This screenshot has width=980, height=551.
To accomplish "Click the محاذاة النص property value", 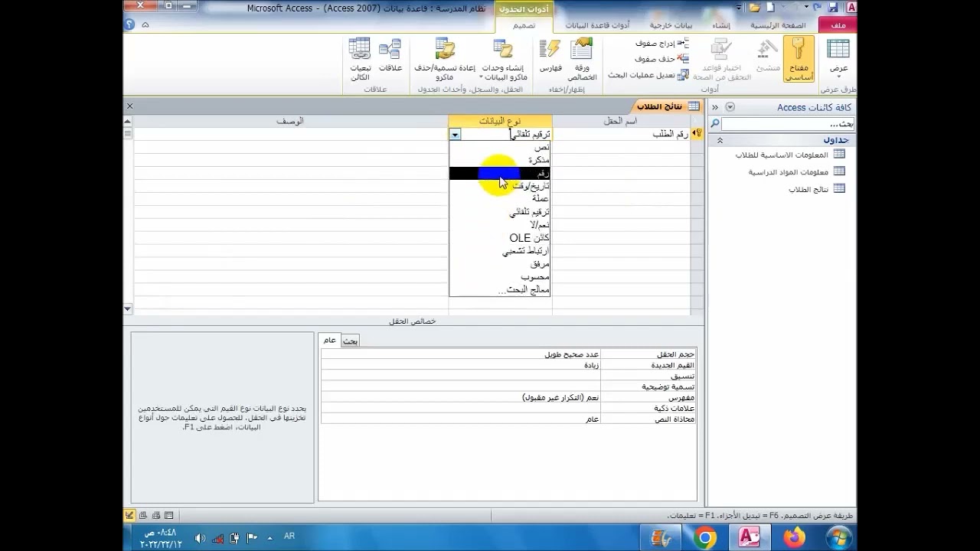I will [461, 419].
